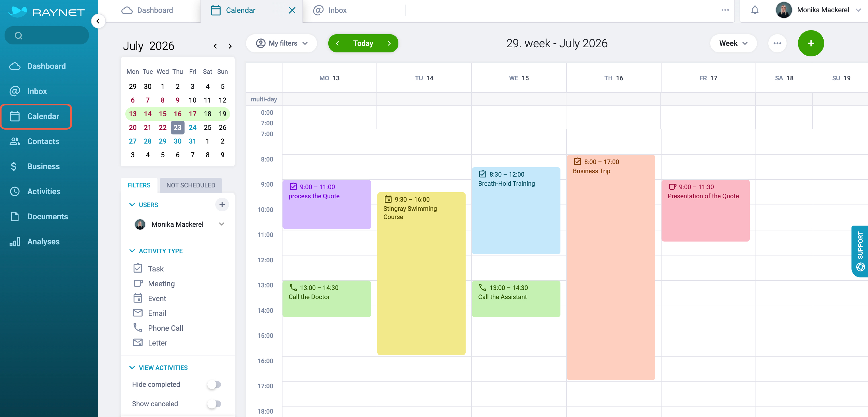The width and height of the screenshot is (868, 417).
Task: Select July 10 in mini calendar
Action: pos(193,100)
